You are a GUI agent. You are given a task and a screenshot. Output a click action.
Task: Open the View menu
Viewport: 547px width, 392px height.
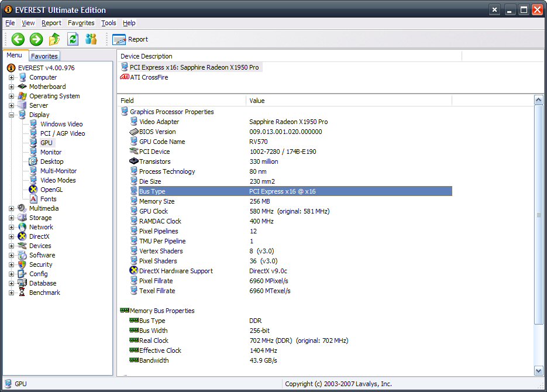coord(28,23)
